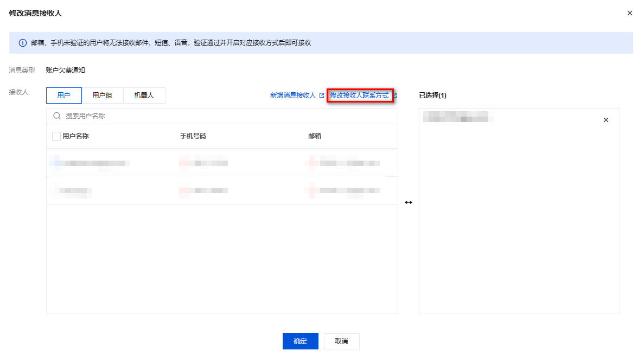This screenshot has height=357, width=644.
Task: Open the 修改接收人联系方式 link
Action: (359, 95)
